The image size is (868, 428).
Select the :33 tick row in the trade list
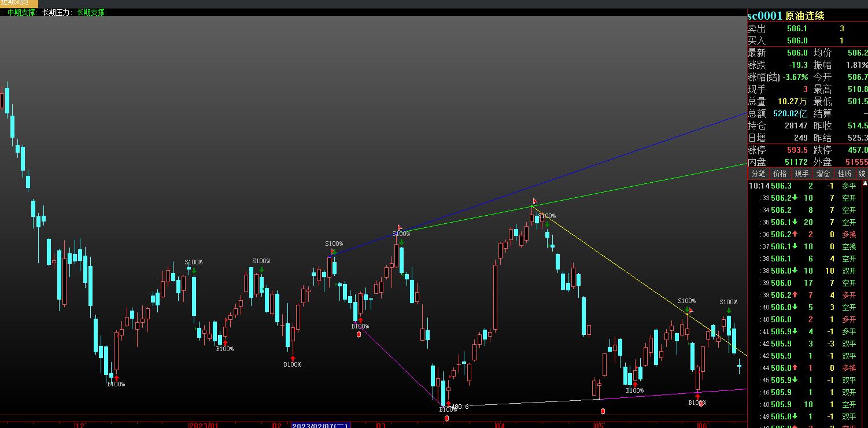pos(805,198)
